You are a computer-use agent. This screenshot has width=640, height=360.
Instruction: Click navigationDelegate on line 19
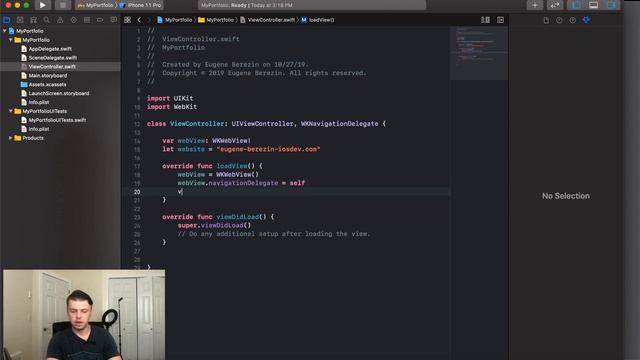(243, 183)
